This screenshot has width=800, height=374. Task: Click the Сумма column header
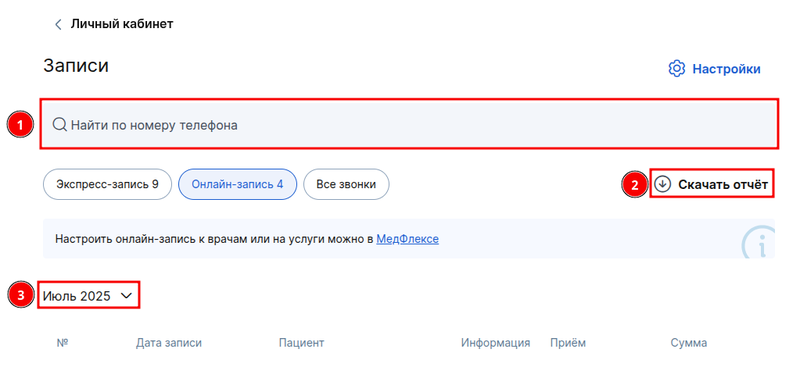pyautogui.click(x=688, y=343)
